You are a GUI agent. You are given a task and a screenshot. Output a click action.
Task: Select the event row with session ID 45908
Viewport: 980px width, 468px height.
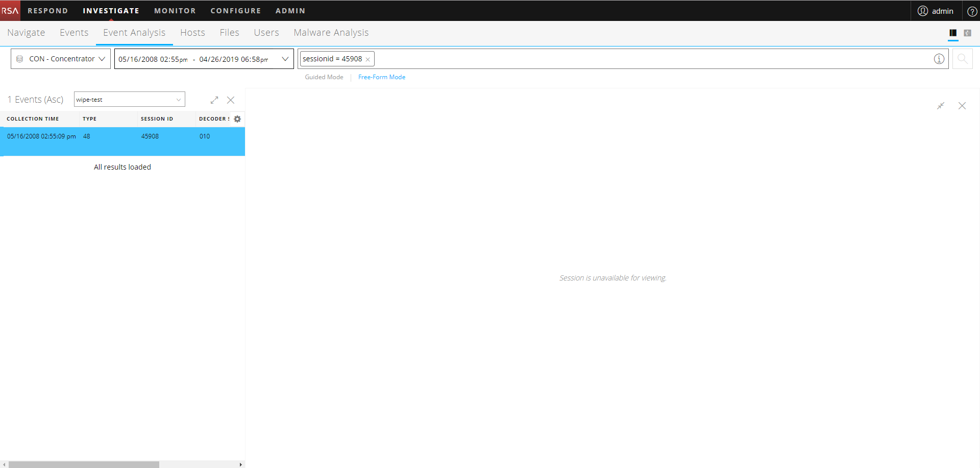point(122,136)
